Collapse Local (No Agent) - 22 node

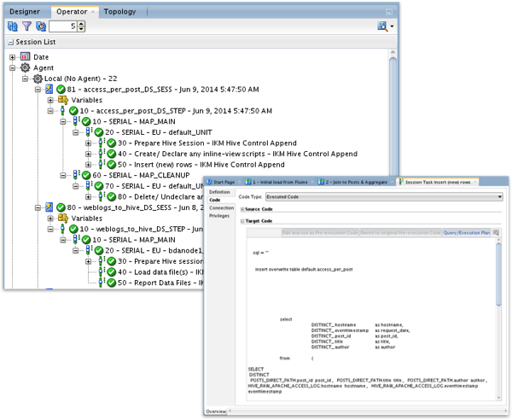(25, 79)
